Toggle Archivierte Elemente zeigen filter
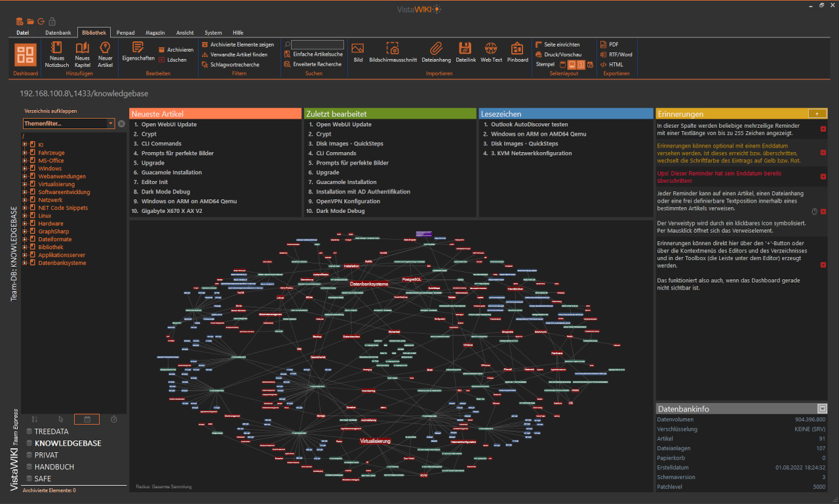The height and width of the screenshot is (504, 839). pos(237,45)
